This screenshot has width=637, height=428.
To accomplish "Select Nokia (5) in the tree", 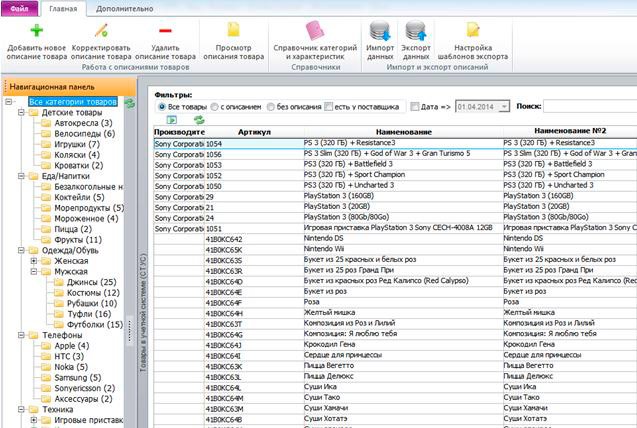I will click(x=71, y=367).
